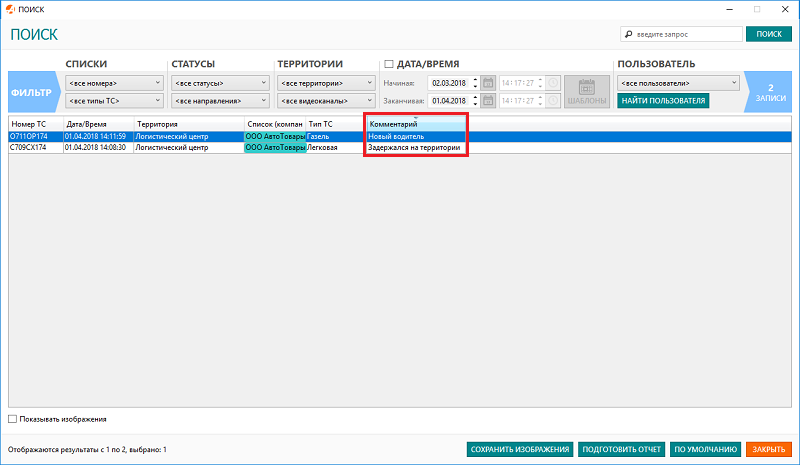Click the 2 ЗАПИСИ records indicator
Image resolution: width=800 pixels, height=465 pixels.
(x=769, y=92)
